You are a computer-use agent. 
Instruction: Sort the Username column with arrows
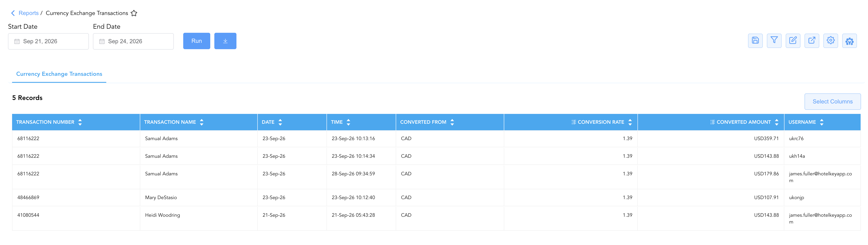pos(822,122)
